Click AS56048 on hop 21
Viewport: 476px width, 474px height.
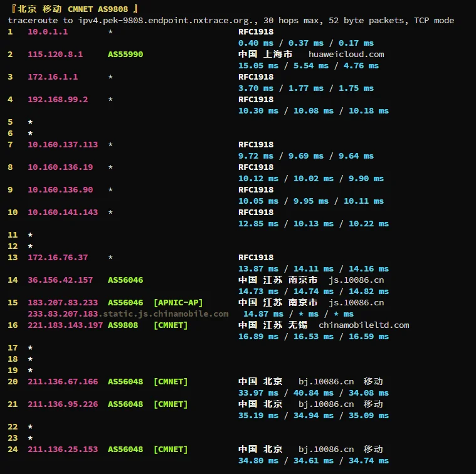point(125,404)
